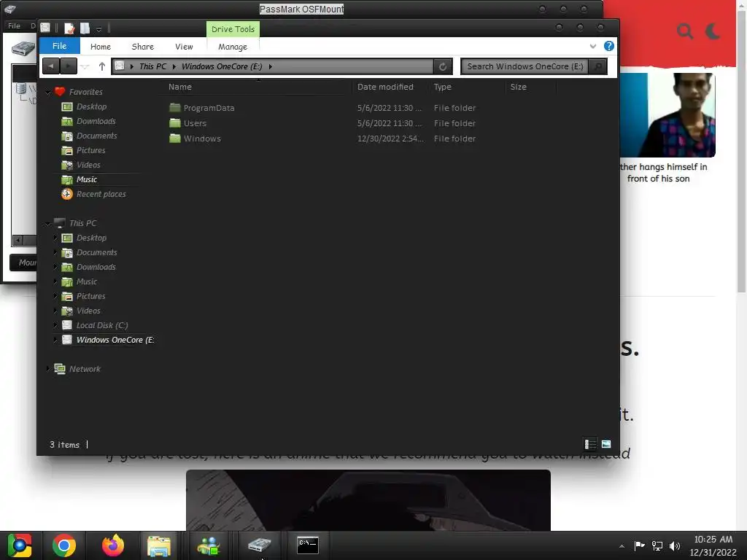Open Recent places in Favorites
747x560 pixels.
[101, 194]
